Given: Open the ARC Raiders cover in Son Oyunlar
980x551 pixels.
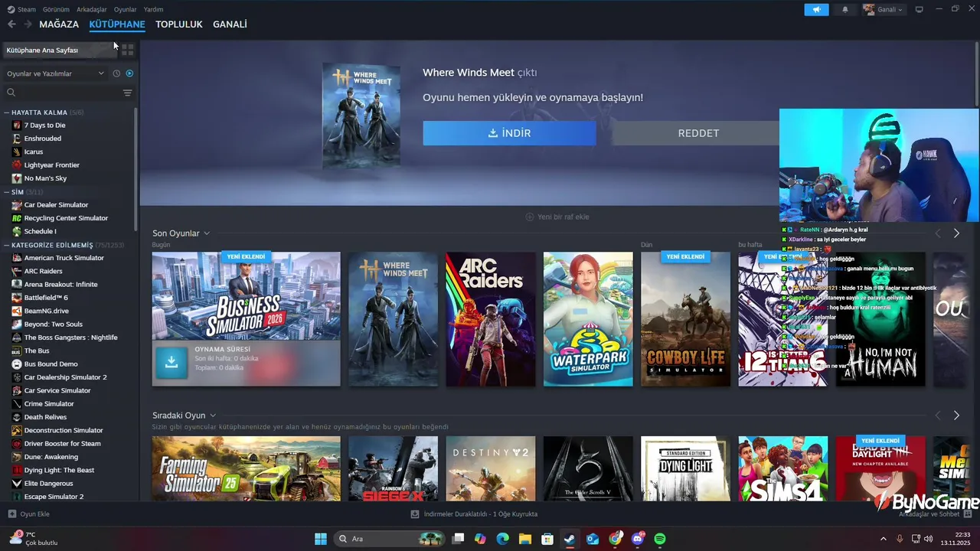Looking at the screenshot, I should pyautogui.click(x=491, y=319).
